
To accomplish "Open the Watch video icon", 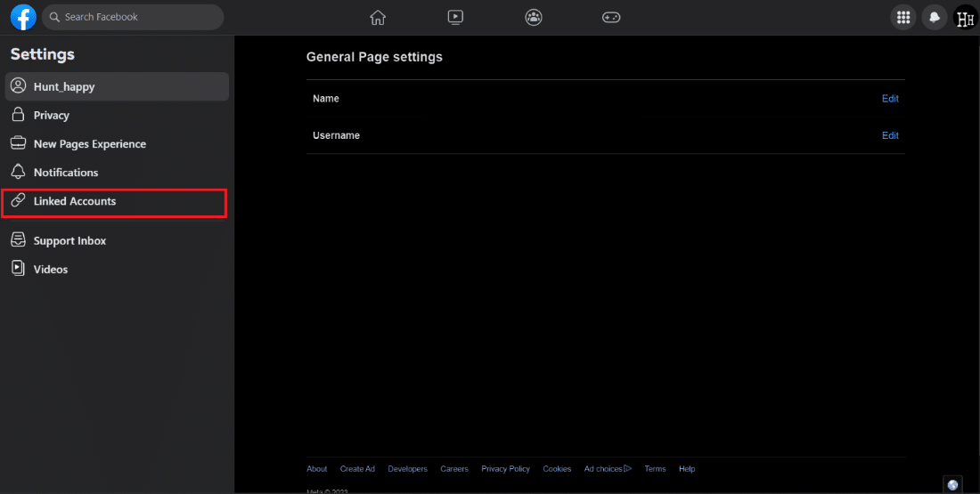I will point(455,18).
